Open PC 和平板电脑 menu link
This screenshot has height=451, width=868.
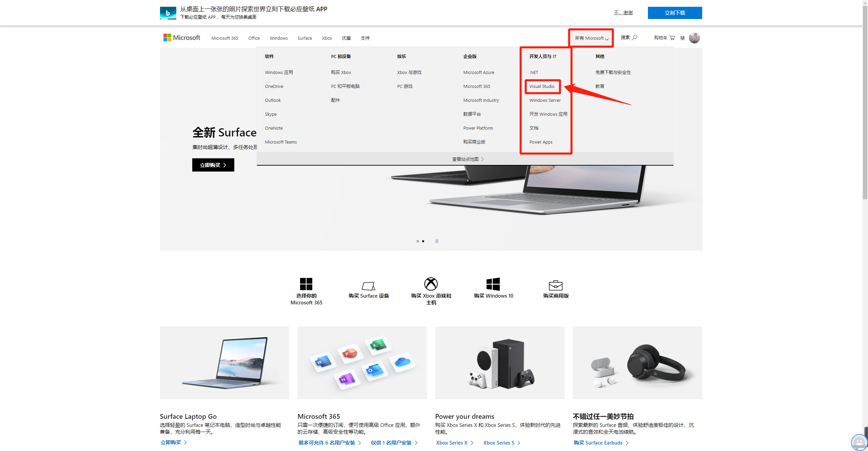pos(345,86)
